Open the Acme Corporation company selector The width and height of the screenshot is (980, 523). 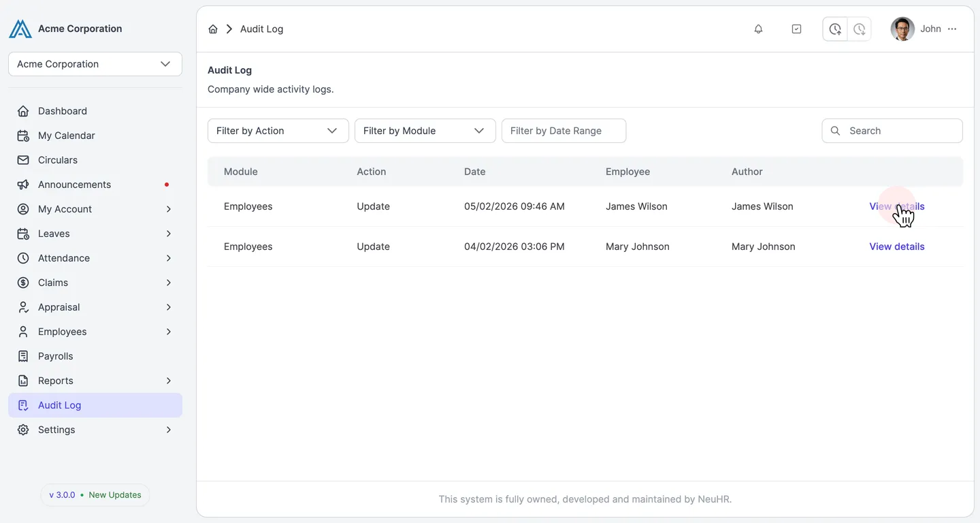coord(95,64)
